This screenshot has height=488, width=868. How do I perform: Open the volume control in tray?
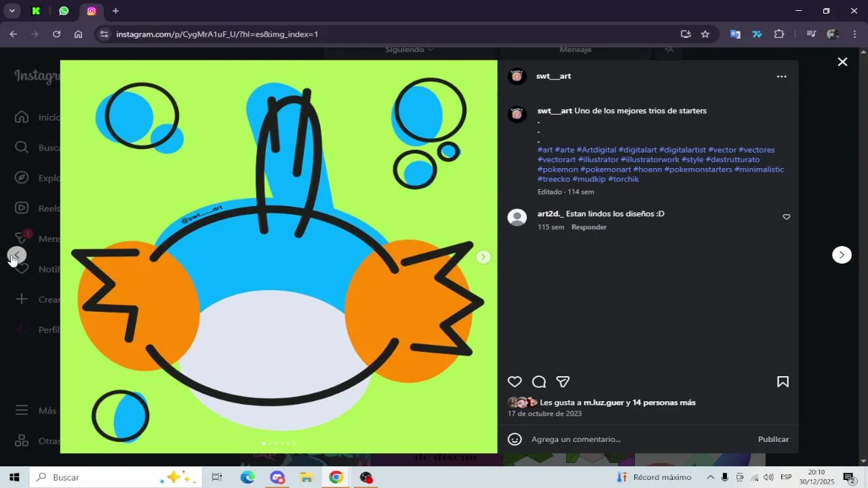click(768, 477)
